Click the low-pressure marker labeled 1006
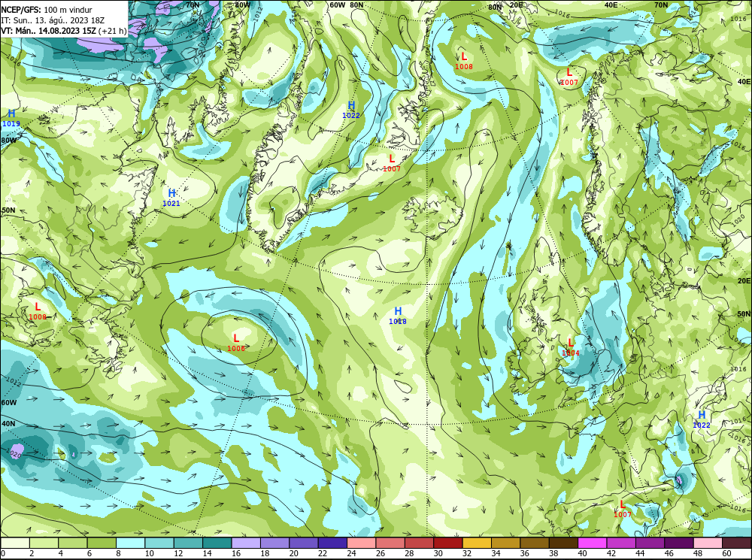This screenshot has height=560, width=752. [236, 343]
